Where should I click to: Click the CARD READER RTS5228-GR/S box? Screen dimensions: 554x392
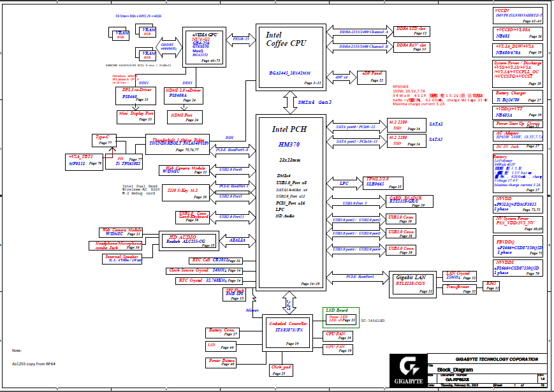(x=410, y=201)
